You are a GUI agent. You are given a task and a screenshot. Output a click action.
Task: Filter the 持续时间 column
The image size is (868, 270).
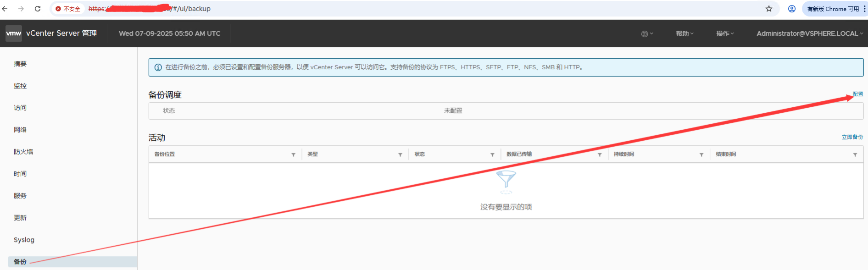[701, 154]
